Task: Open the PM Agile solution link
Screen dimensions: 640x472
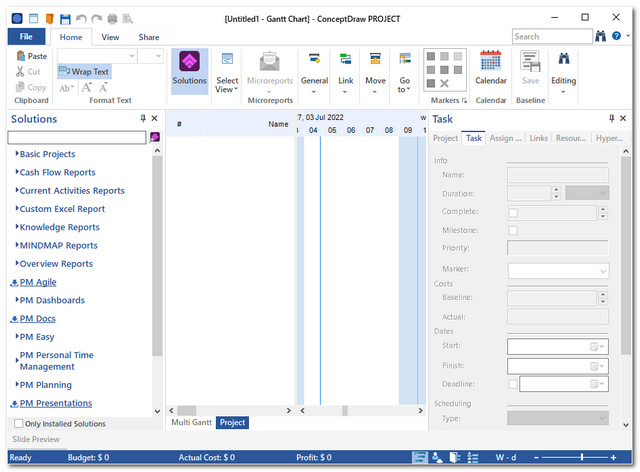Action: pos(37,282)
